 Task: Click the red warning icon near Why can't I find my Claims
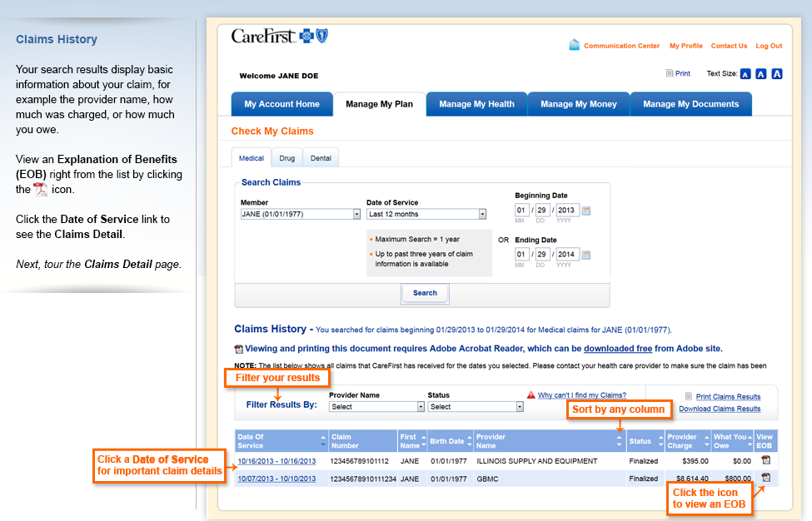point(531,395)
